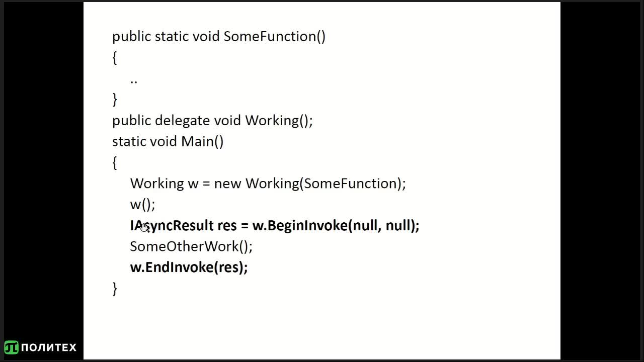Click 'public delegate void Working();' line
Viewport: 644px width, 362px height.
tap(212, 121)
